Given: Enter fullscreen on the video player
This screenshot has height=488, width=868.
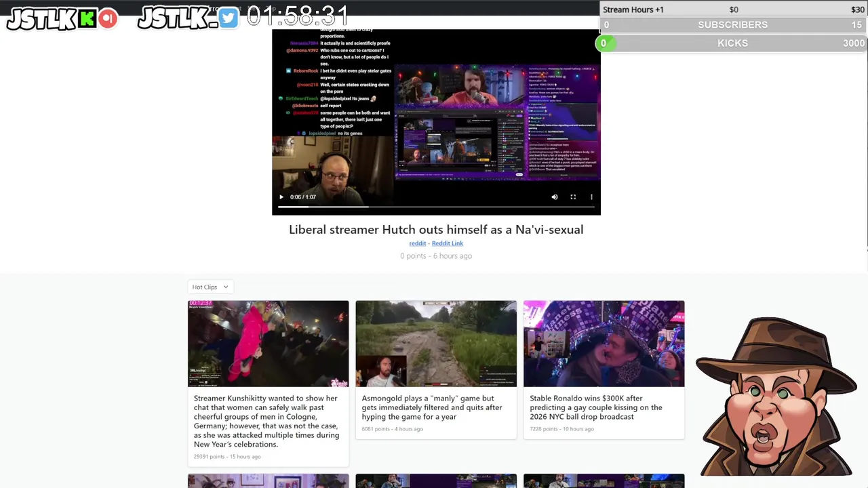Looking at the screenshot, I should point(573,197).
